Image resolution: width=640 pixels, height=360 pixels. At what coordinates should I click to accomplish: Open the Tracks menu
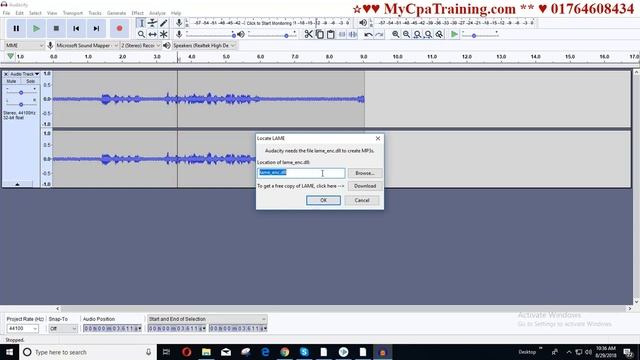pos(95,13)
